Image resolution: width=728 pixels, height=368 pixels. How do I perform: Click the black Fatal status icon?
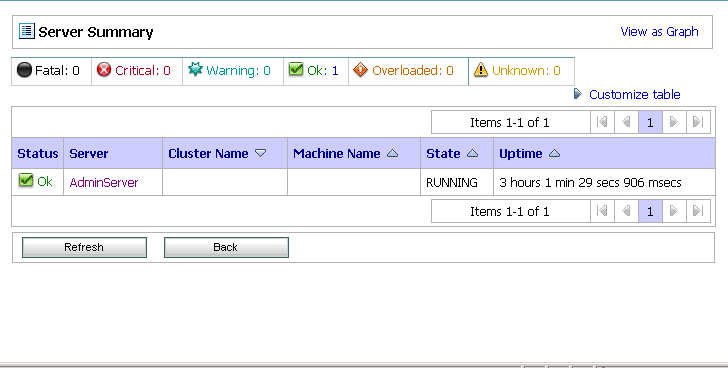tap(24, 70)
